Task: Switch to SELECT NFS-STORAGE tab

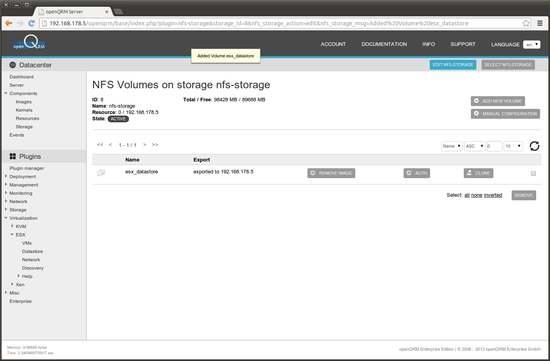Action: coord(508,65)
